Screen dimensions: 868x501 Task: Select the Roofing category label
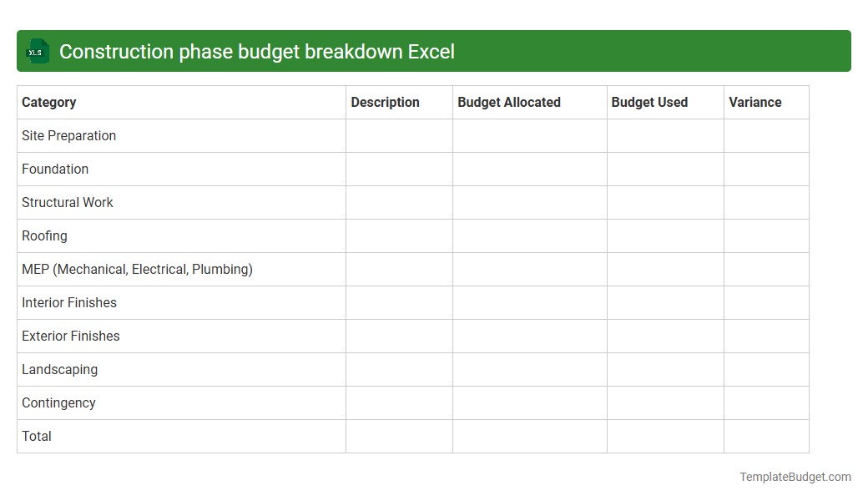click(44, 235)
